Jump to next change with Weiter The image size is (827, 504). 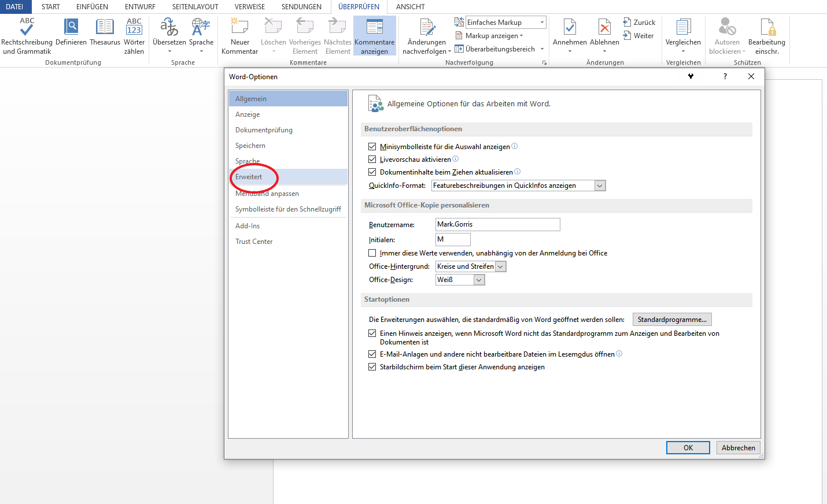[x=638, y=36]
